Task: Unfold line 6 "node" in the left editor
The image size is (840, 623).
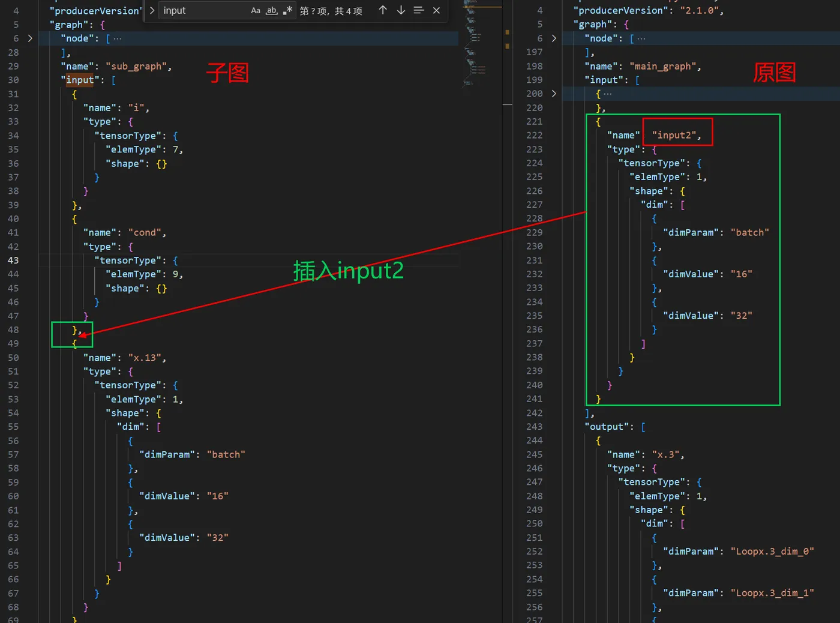Action: click(30, 38)
